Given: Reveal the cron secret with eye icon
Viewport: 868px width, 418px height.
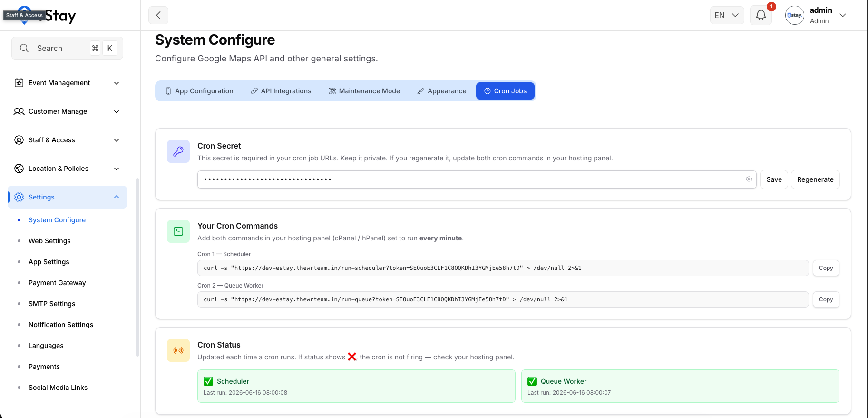Looking at the screenshot, I should (x=749, y=179).
